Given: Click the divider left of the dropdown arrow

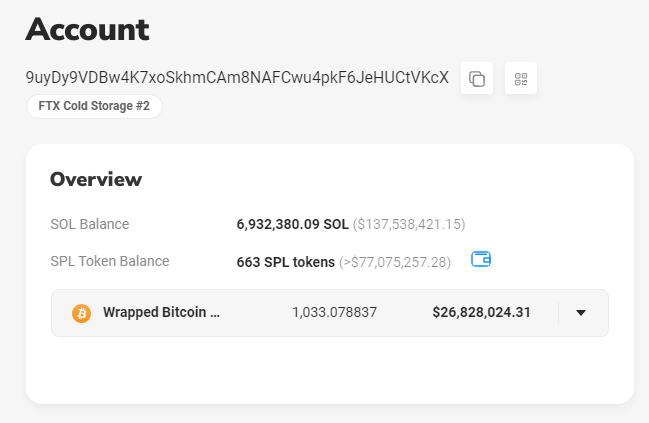Looking at the screenshot, I should [558, 313].
